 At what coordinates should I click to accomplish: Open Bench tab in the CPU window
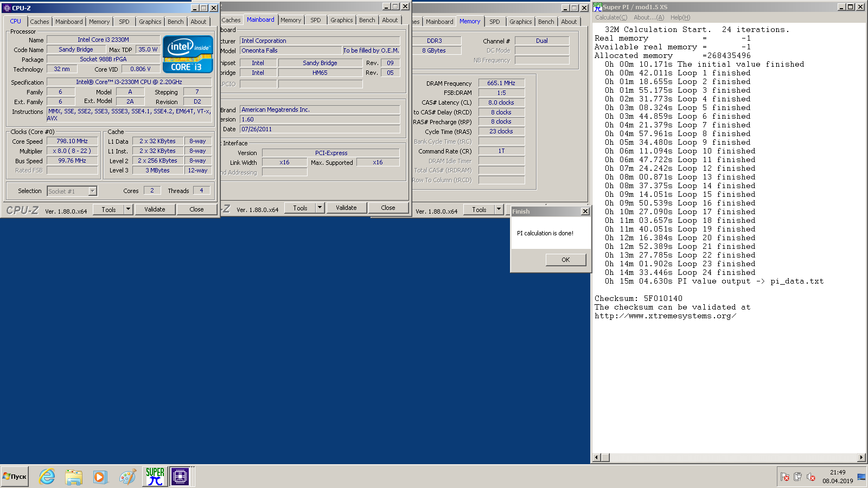click(175, 22)
